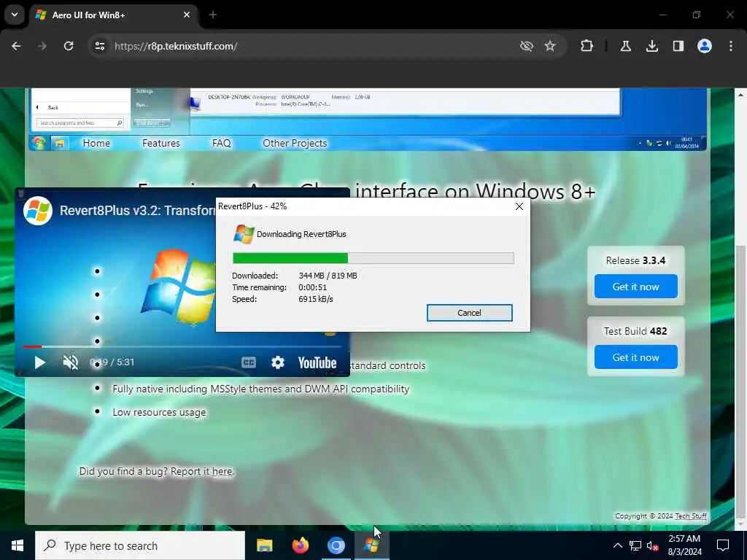The image size is (747, 560).
Task: Click 'Downloading Revert8Plus' label
Action: (x=301, y=234)
